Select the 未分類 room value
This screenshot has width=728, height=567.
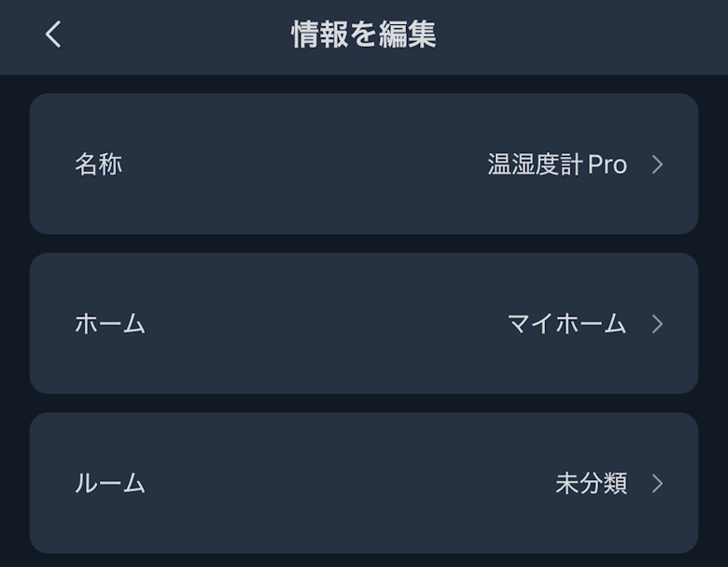pyautogui.click(x=591, y=483)
